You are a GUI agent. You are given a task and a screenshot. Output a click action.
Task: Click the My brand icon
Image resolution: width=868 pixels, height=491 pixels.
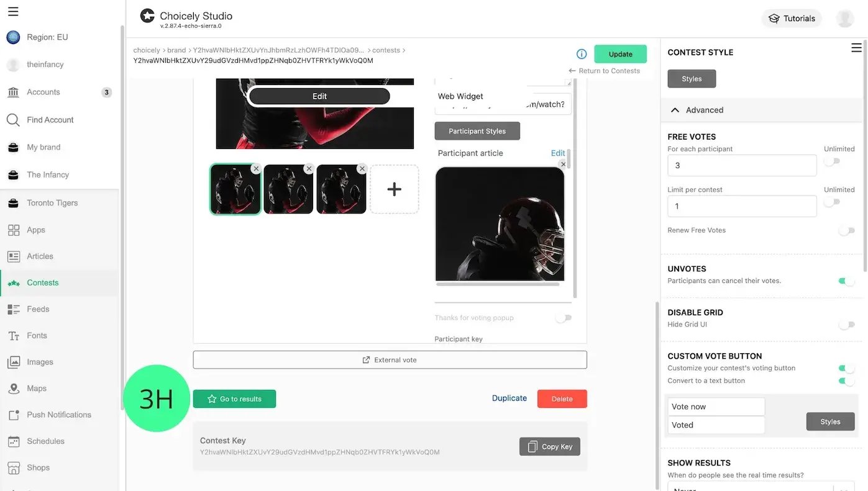coord(13,148)
